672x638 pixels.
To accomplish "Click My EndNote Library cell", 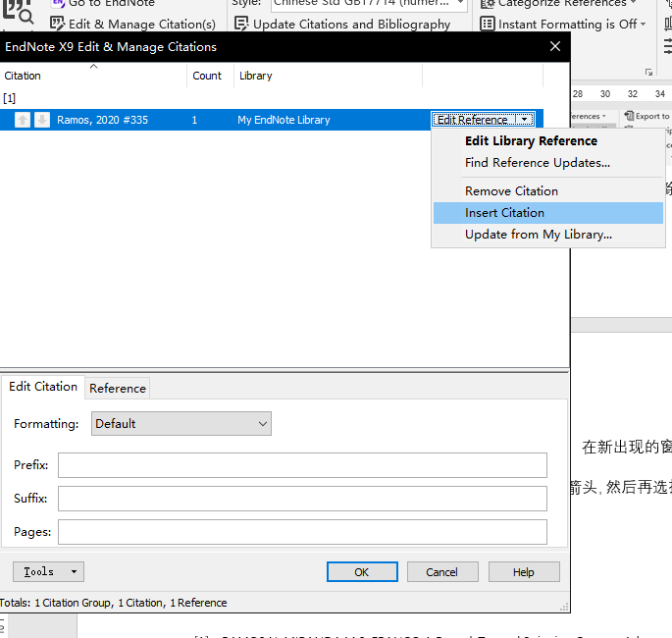I will [x=284, y=120].
